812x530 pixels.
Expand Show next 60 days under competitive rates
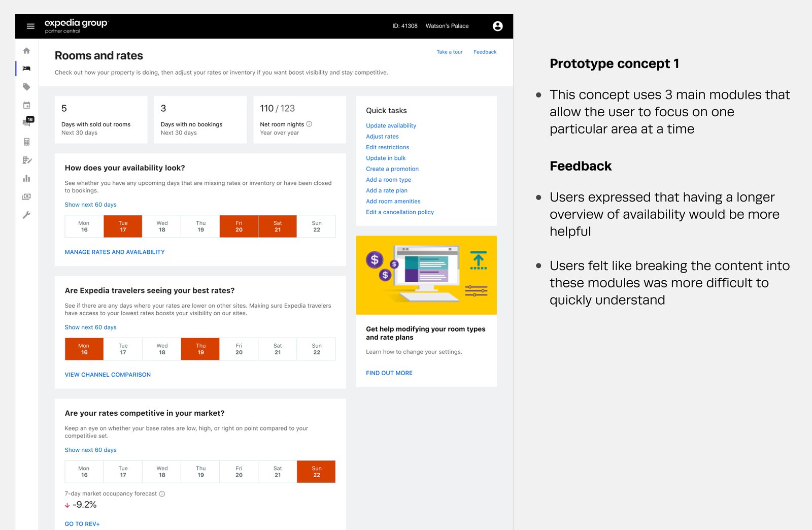[90, 450]
